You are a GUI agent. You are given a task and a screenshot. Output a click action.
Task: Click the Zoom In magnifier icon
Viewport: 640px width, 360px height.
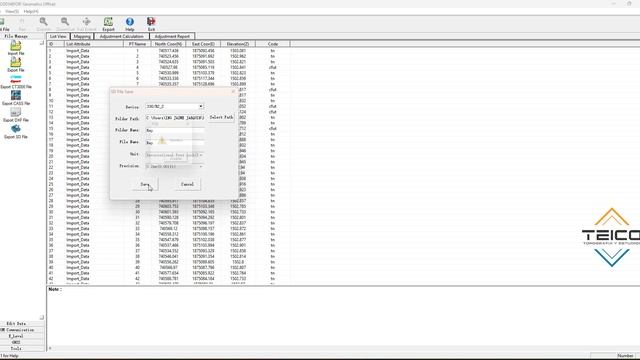43,24
